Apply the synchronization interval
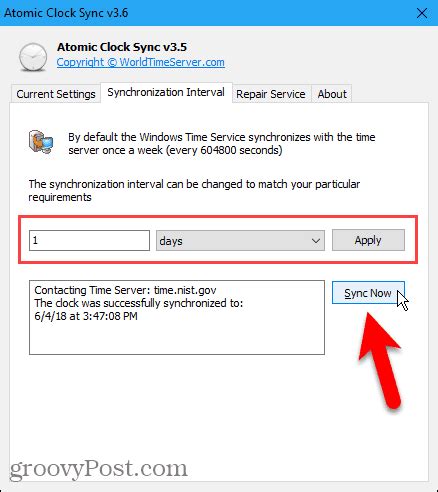 368,240
